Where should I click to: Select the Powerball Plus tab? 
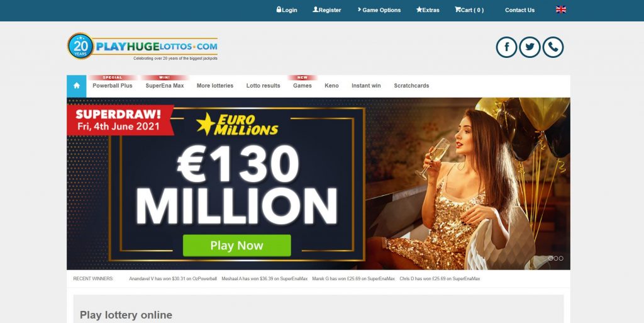tap(113, 86)
